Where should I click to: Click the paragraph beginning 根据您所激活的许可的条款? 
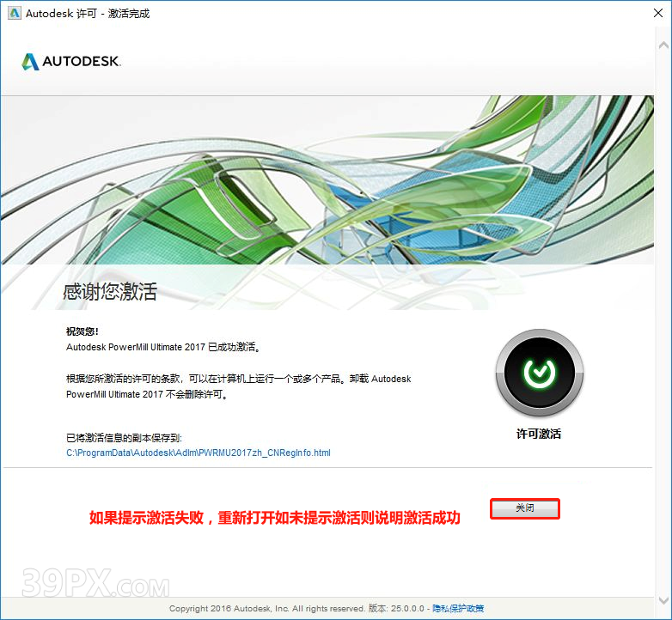[x=238, y=386]
